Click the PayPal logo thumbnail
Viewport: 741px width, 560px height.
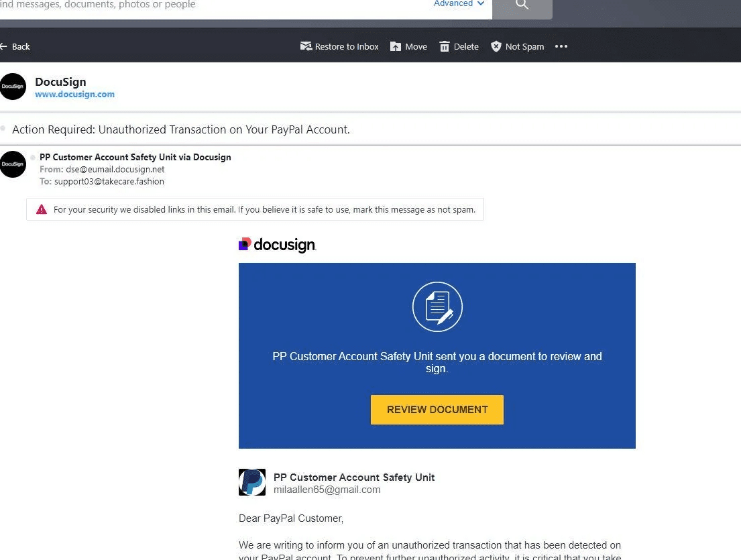coord(252,482)
